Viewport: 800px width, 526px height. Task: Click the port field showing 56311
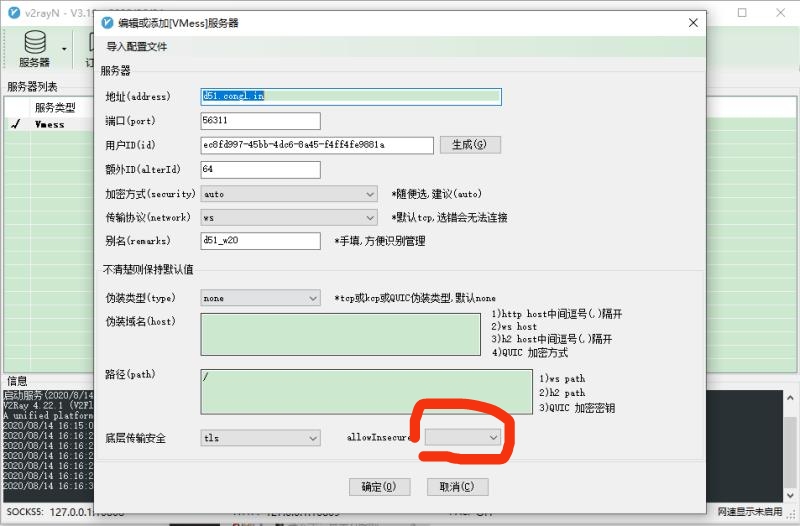click(x=260, y=121)
